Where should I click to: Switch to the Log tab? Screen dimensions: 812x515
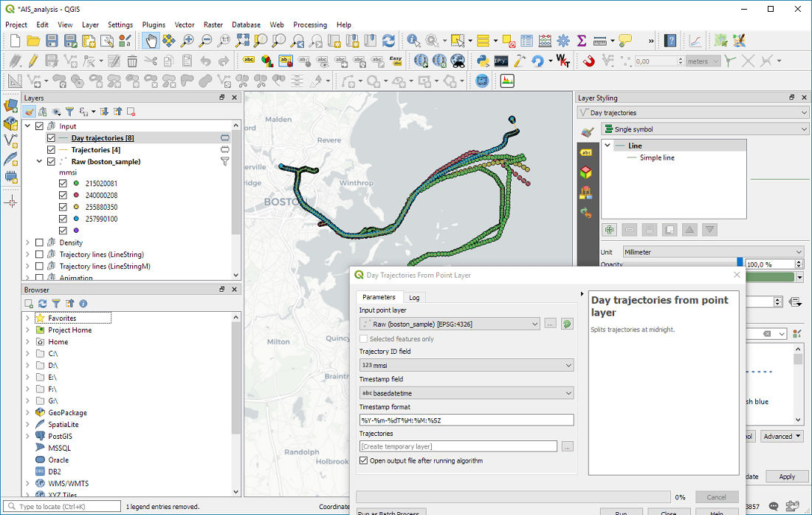413,297
